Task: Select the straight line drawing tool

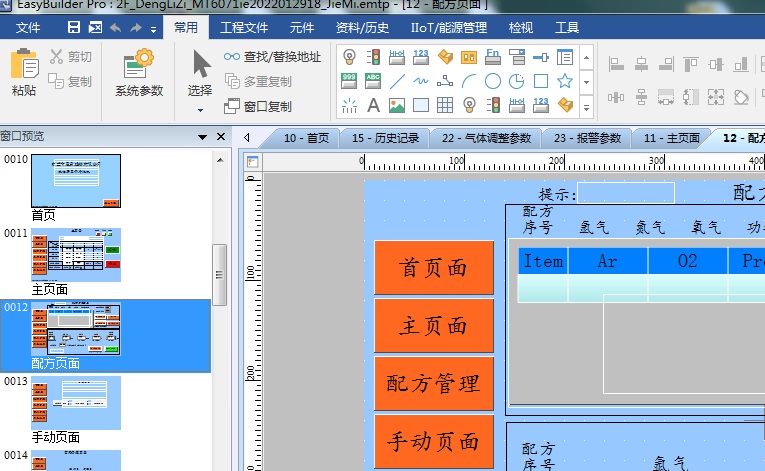Action: (397, 81)
